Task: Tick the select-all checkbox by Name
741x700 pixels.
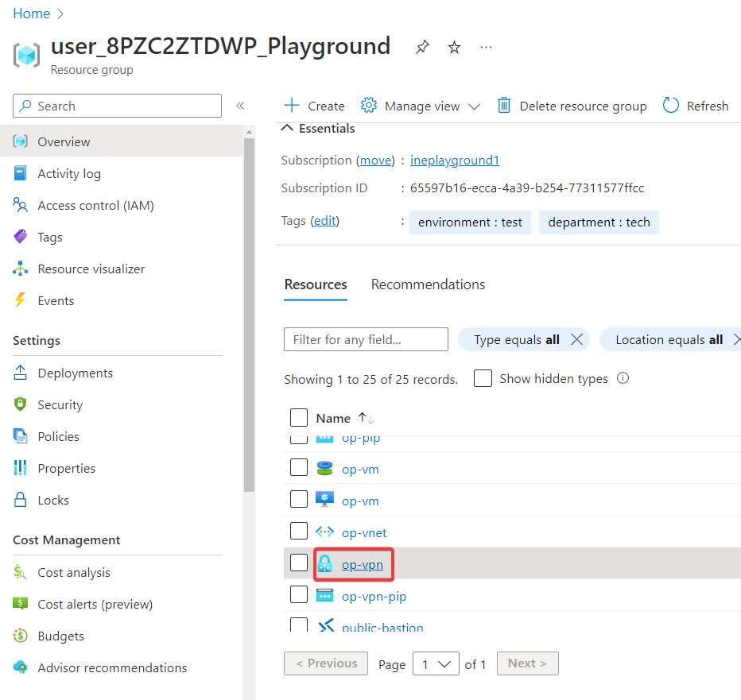Action: click(299, 418)
